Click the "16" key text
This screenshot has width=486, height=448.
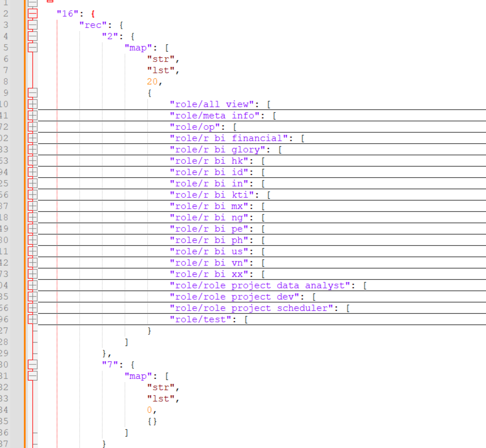tap(68, 13)
